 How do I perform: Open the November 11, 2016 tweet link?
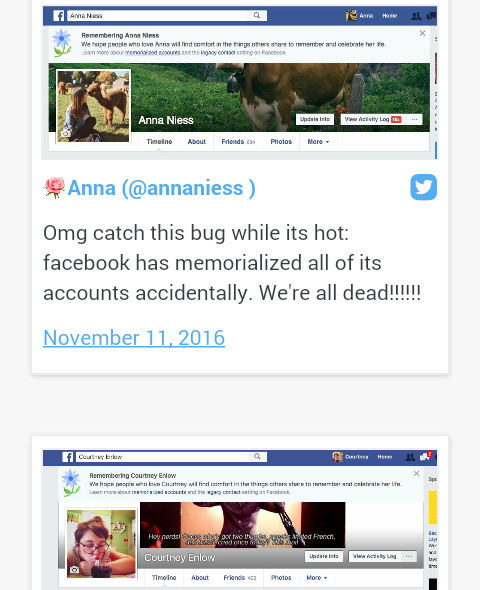pos(134,338)
